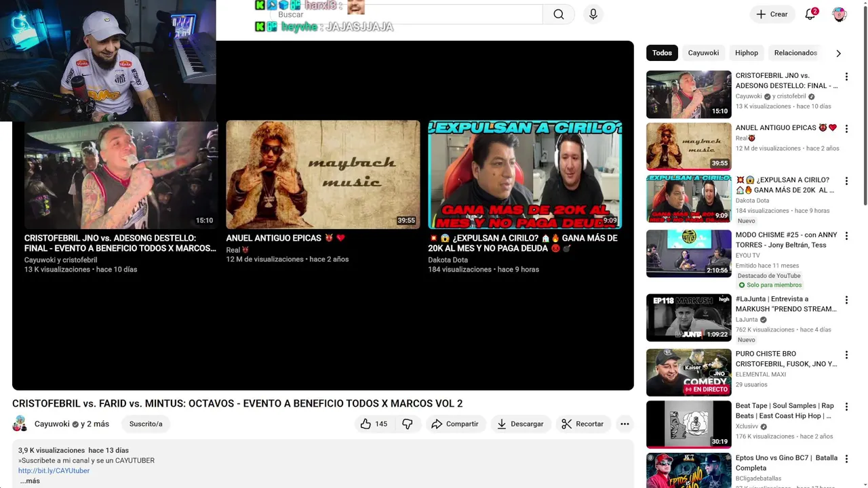Open sidebar thumbnail ANUEL ANTIGUO EPICAS
This screenshot has height=488, width=868.
point(688,146)
